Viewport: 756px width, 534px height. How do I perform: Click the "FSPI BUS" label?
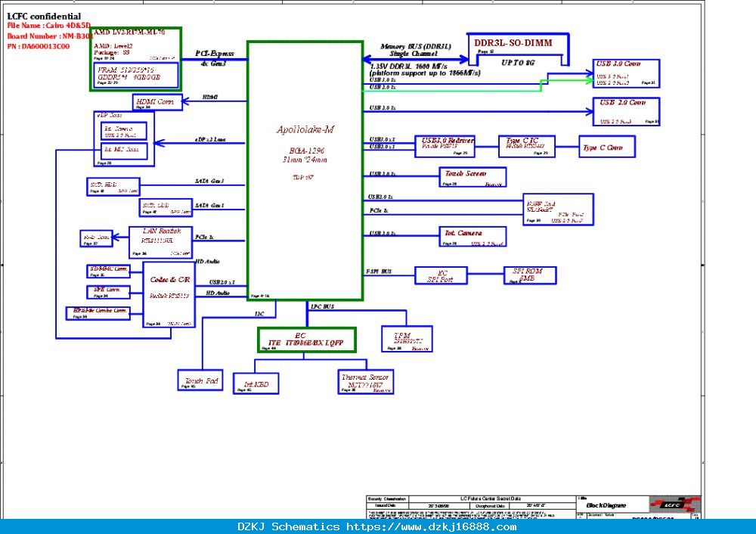[x=379, y=272]
